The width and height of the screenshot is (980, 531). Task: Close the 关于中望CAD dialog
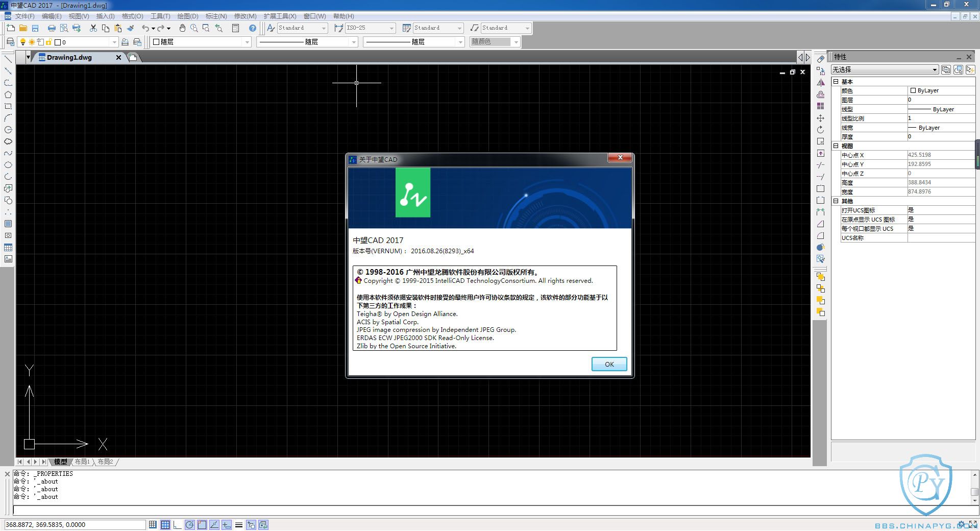pos(620,158)
